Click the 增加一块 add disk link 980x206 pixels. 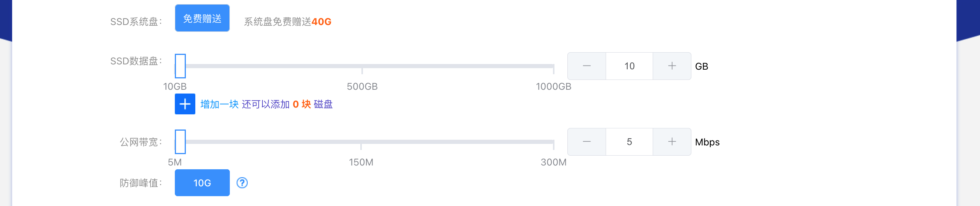219,104
